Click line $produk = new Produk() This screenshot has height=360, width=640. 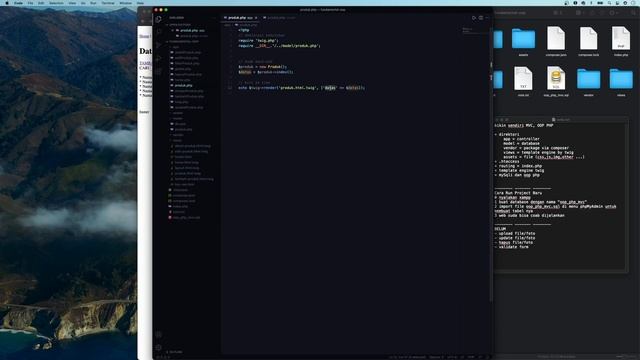coord(263,67)
